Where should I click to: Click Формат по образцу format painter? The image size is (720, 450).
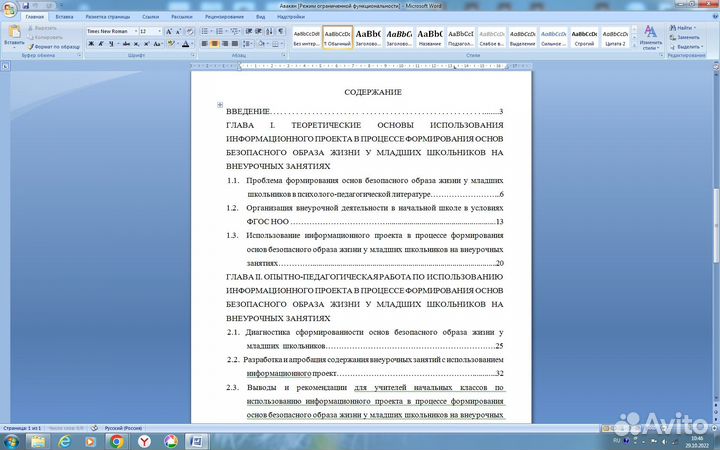point(53,46)
